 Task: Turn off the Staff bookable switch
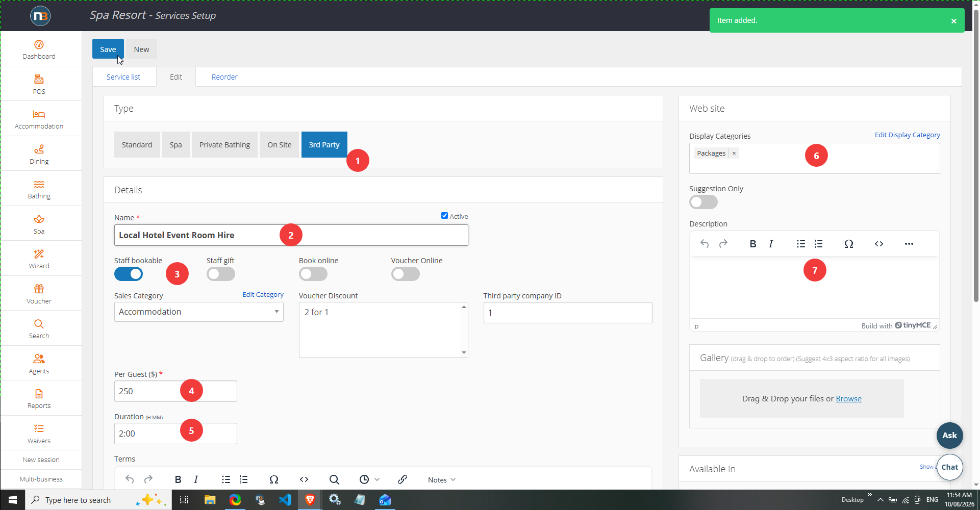pyautogui.click(x=129, y=274)
